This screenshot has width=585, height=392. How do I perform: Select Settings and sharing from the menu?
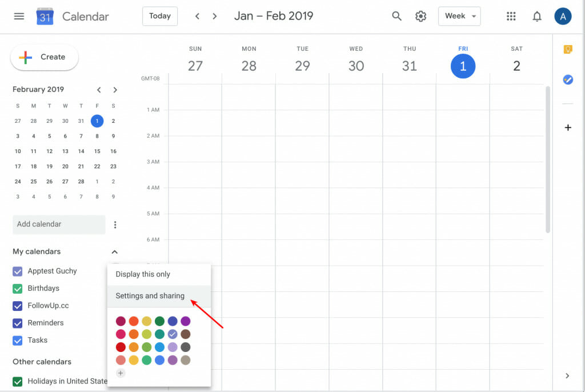pyautogui.click(x=150, y=296)
